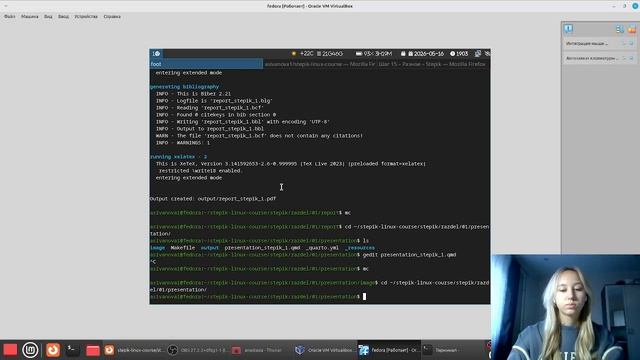Switch to Oracle VM VirtualBox manager window
This screenshot has width=640, height=360.
click(325, 350)
